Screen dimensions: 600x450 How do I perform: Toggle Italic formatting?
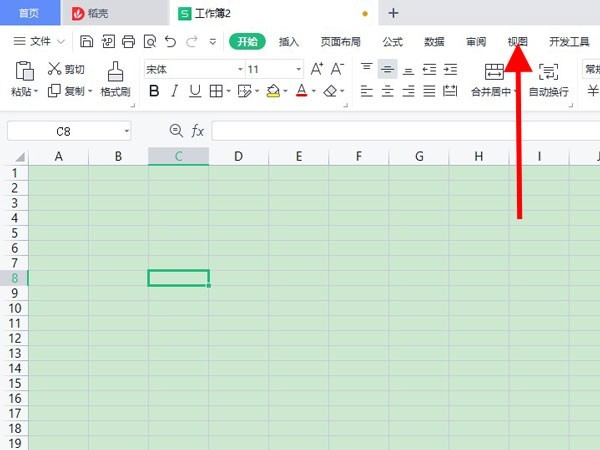[174, 91]
